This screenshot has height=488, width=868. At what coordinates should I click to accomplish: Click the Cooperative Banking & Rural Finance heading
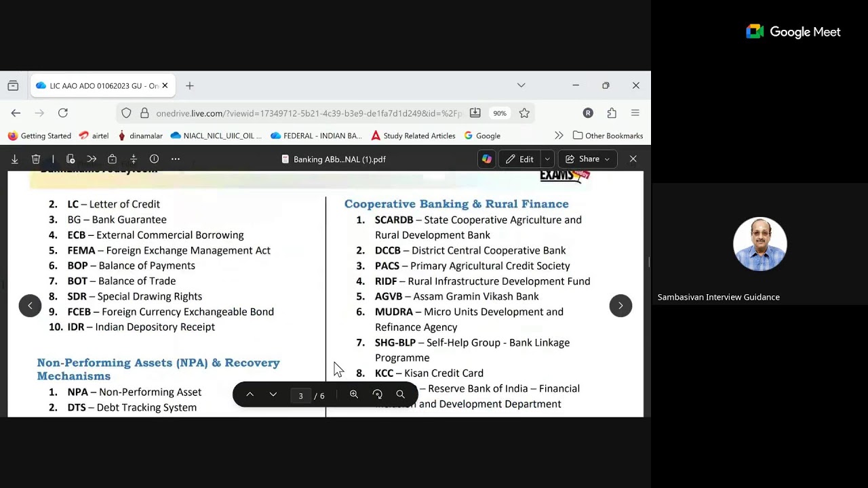[456, 204]
